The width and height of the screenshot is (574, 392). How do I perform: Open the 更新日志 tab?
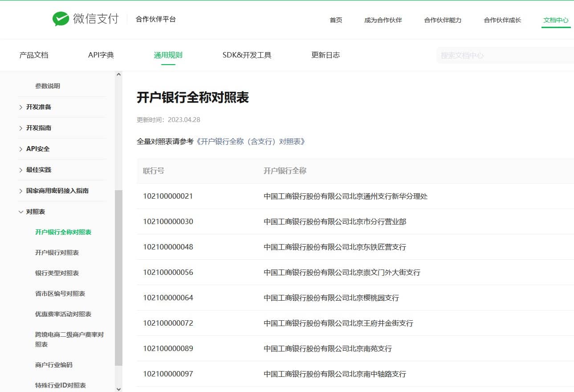(x=326, y=55)
